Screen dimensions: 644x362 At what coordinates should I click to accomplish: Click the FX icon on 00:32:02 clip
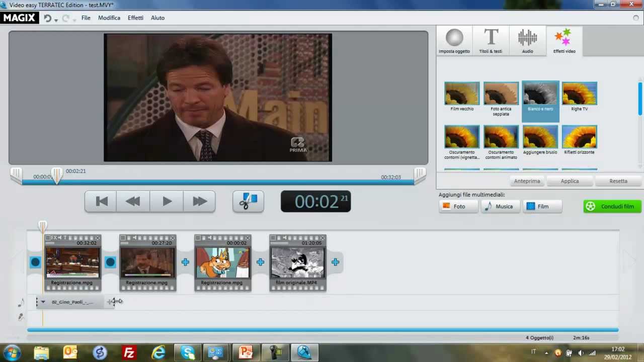pos(54,238)
